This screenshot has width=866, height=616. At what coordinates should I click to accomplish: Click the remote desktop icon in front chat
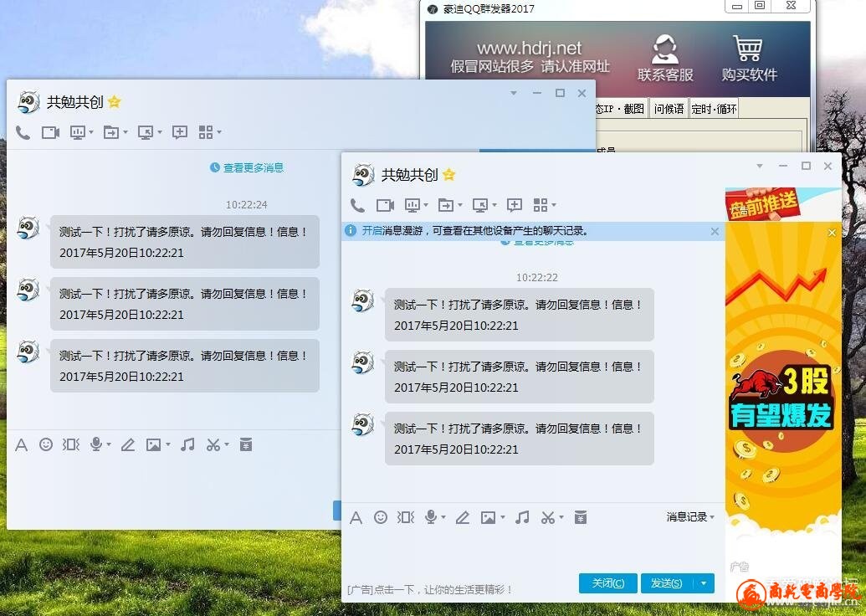point(480,206)
